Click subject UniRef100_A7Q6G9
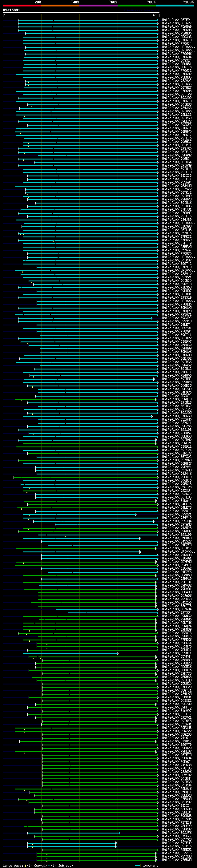This screenshot has width=197, height=868. tap(176, 416)
